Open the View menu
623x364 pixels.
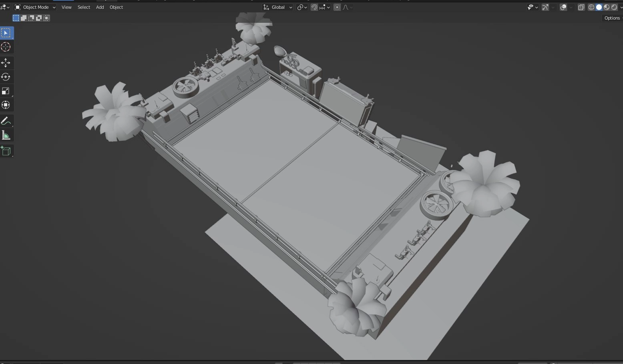point(66,7)
